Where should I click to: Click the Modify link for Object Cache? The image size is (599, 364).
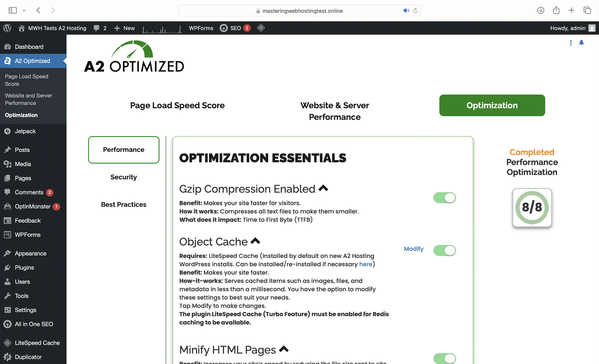[414, 249]
